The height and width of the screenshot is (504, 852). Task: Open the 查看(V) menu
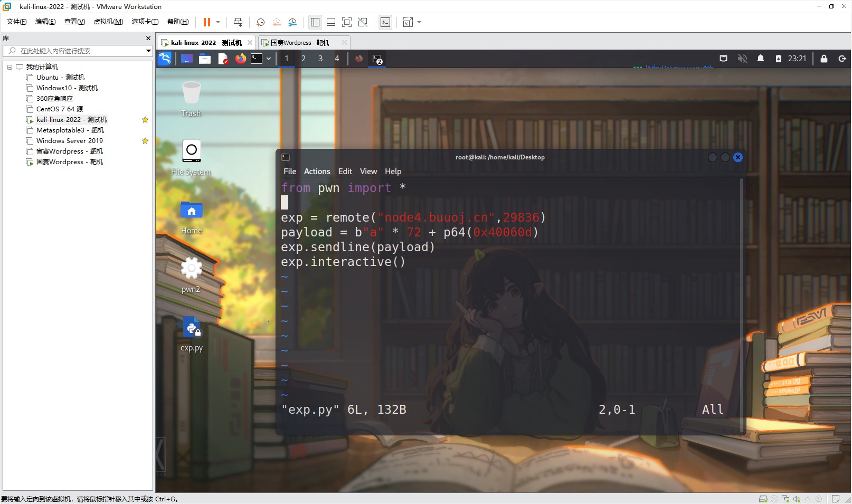tap(74, 22)
